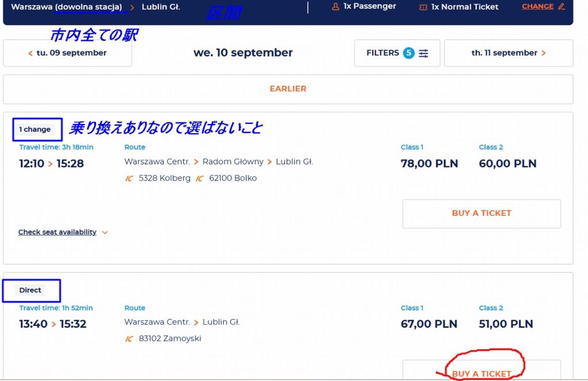Click the filter sliders icon
The width and height of the screenshot is (588, 381).
click(424, 53)
